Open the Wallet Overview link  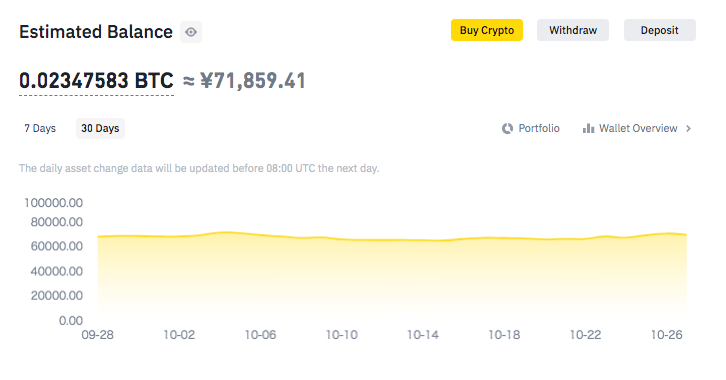tap(637, 128)
